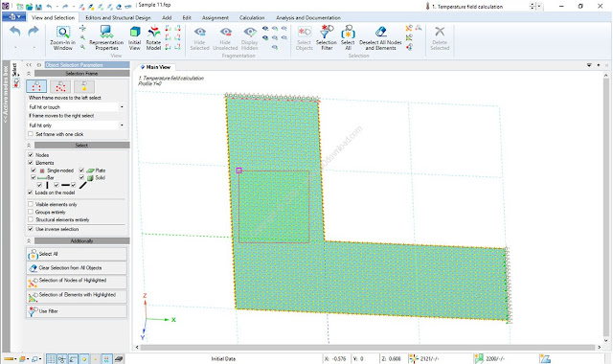Click Deselect All Nodes and Elements
The height and width of the screenshot is (364, 613).
[380, 37]
